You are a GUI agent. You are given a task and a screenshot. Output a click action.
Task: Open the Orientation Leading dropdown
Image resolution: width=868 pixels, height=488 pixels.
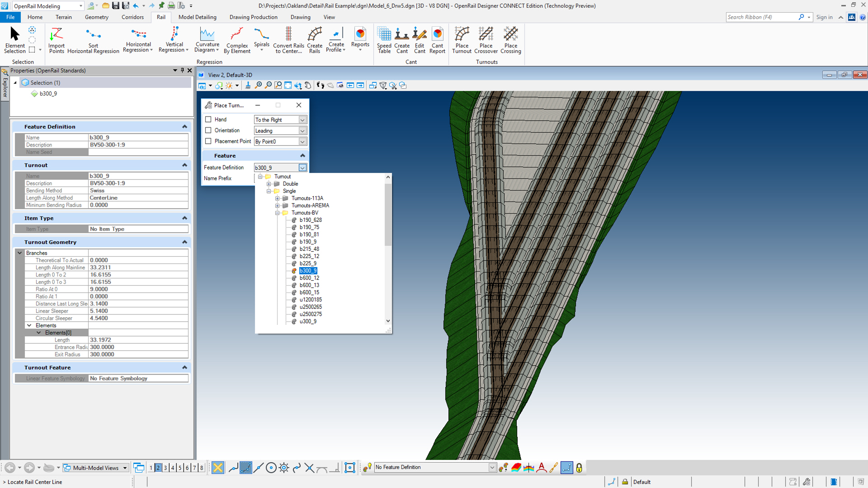click(x=302, y=131)
